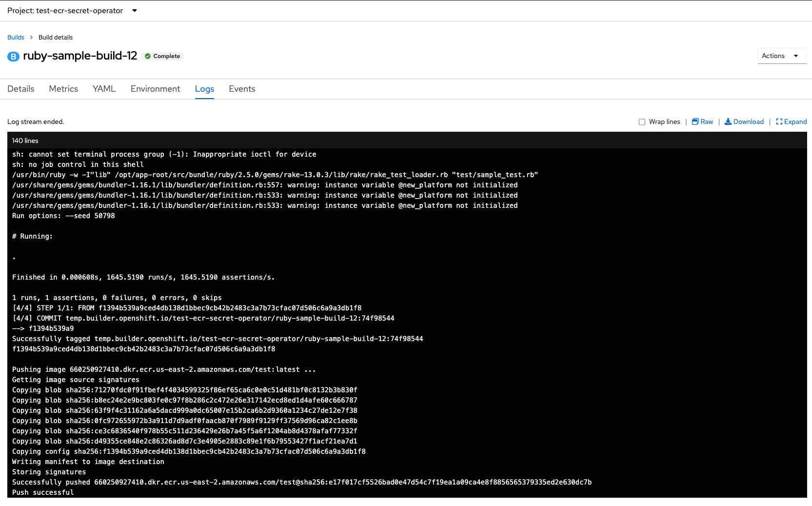
Task: Show the Events tab
Action: pyautogui.click(x=242, y=89)
